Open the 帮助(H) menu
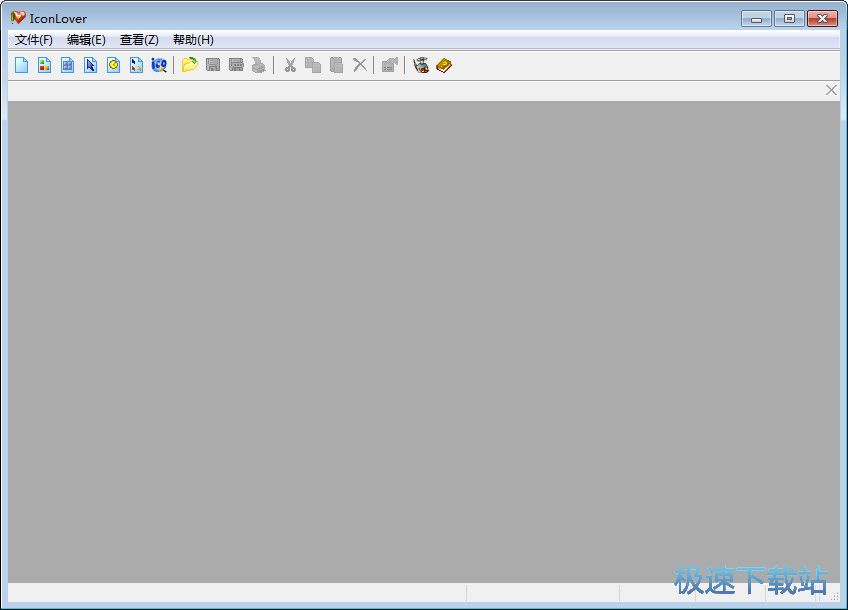This screenshot has width=848, height=610. [x=193, y=40]
